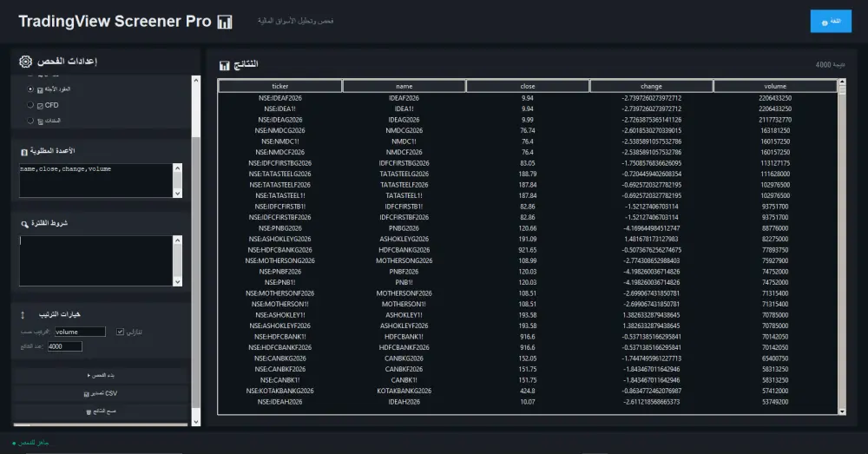Start the scan with the play button
The image size is (868, 454).
click(x=101, y=375)
